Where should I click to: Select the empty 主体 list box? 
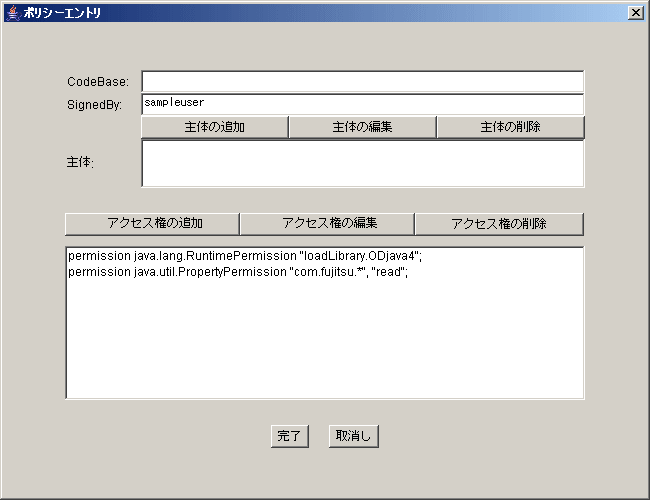point(362,163)
